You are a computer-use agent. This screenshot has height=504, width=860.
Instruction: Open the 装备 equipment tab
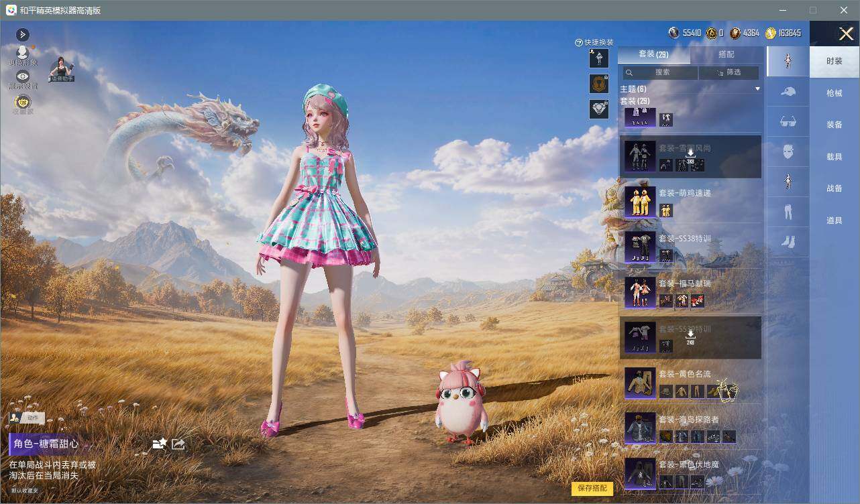(x=835, y=125)
